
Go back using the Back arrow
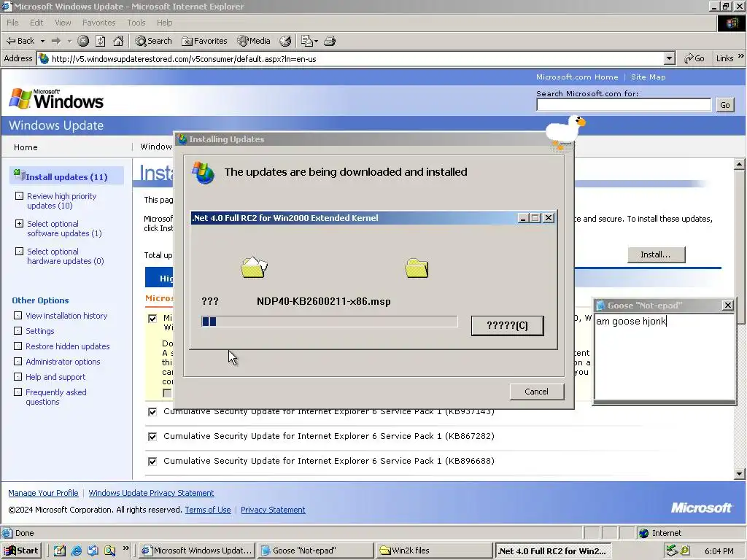tap(20, 41)
